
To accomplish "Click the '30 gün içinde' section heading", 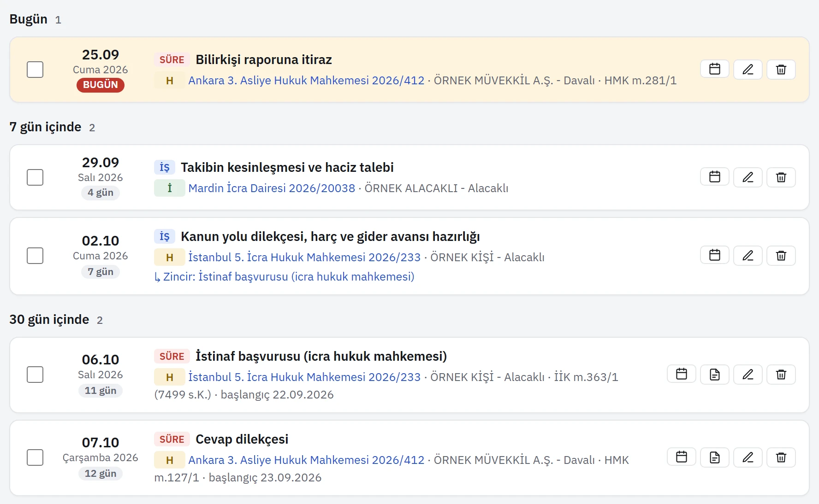I will 49,320.
